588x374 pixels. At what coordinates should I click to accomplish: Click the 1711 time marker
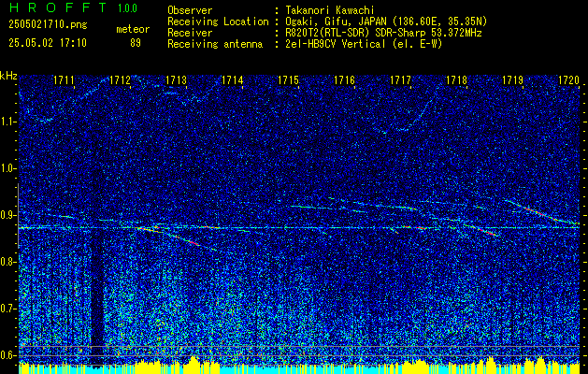64,79
